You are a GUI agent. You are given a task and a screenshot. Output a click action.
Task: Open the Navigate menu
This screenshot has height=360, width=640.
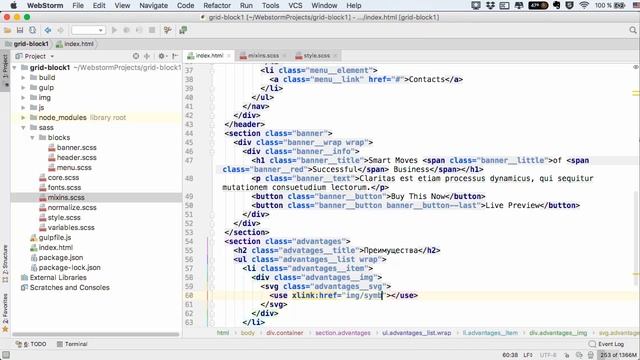pyautogui.click(x=153, y=5)
